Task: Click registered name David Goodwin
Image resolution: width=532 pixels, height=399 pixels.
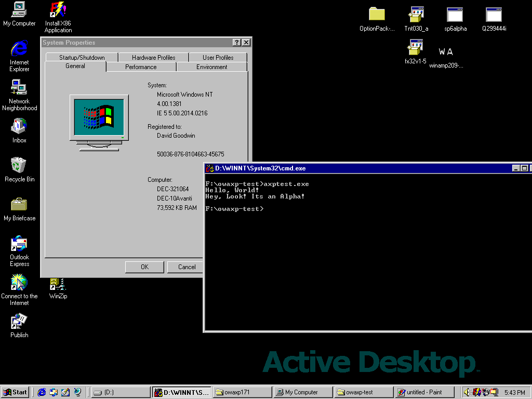Action: click(176, 136)
